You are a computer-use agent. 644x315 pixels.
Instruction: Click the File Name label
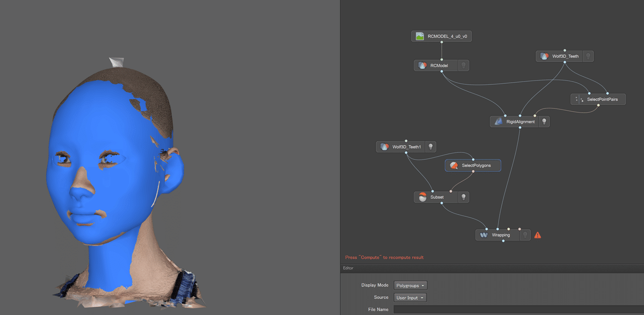coord(378,309)
